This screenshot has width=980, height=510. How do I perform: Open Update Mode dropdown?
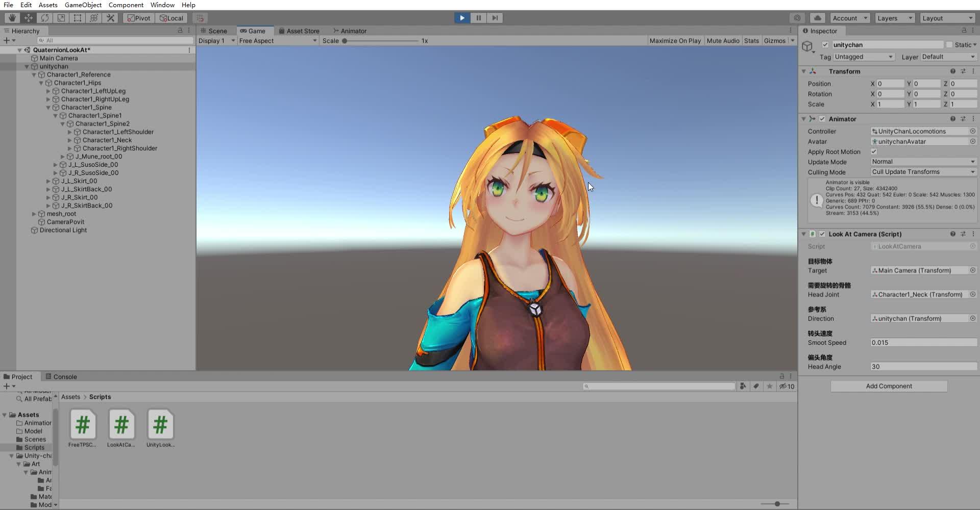point(923,162)
